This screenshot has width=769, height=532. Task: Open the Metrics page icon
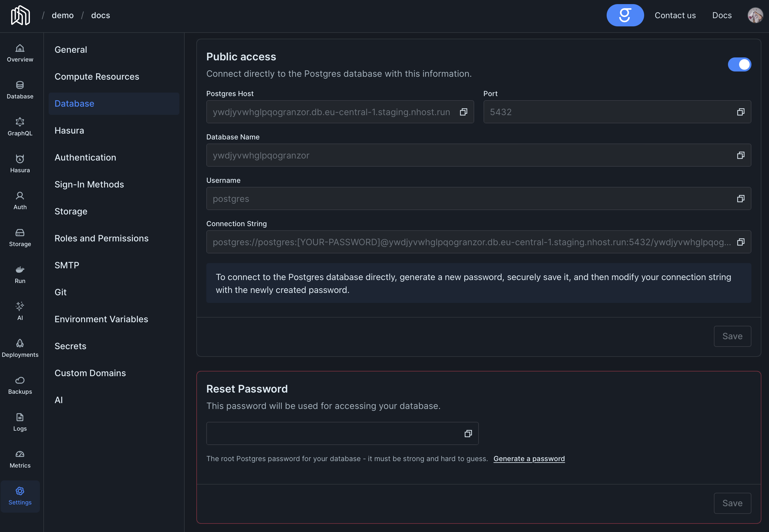20,459
